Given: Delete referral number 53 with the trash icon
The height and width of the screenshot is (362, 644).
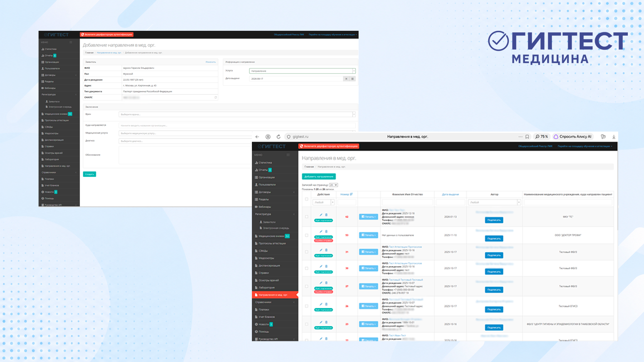Looking at the screenshot, I should [326, 231].
